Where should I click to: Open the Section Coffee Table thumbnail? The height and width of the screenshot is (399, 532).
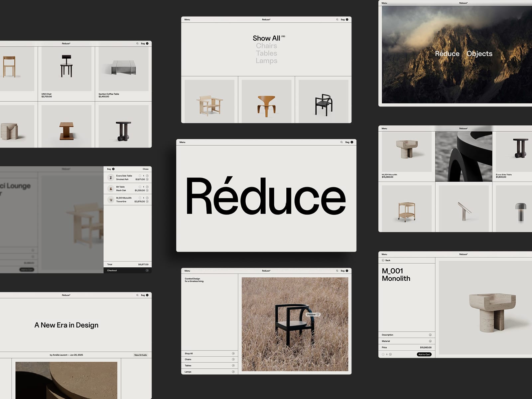coord(123,69)
